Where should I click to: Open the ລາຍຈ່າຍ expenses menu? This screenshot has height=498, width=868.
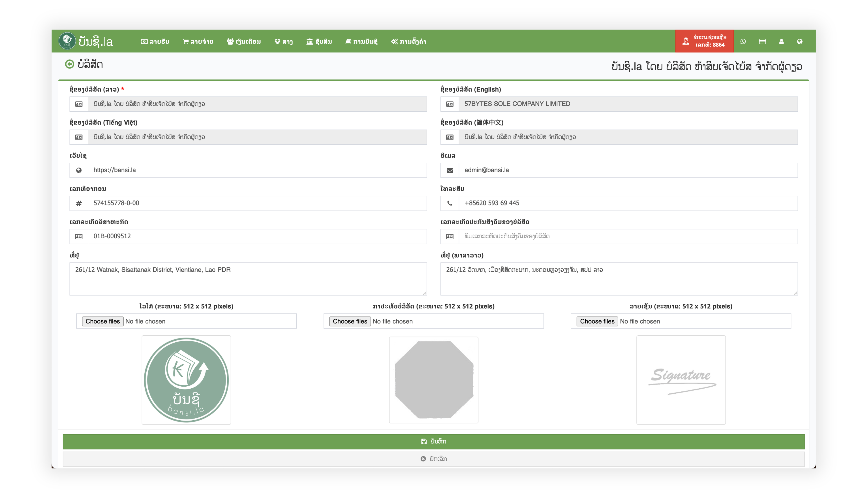tap(198, 41)
